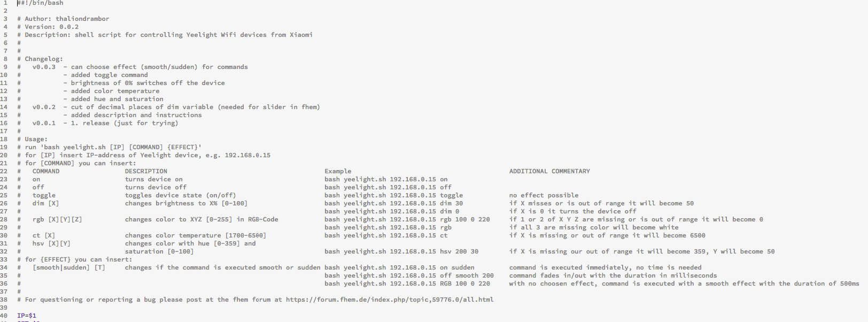Click the author name 'thaliondrambor'

click(82, 19)
